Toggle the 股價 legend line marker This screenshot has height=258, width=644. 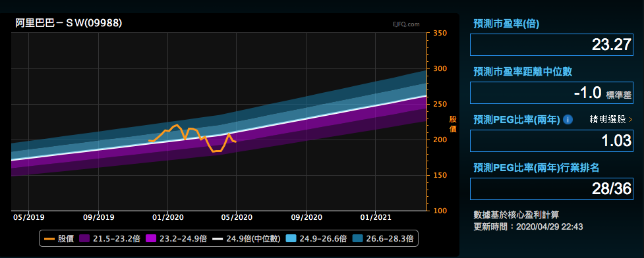pos(50,239)
